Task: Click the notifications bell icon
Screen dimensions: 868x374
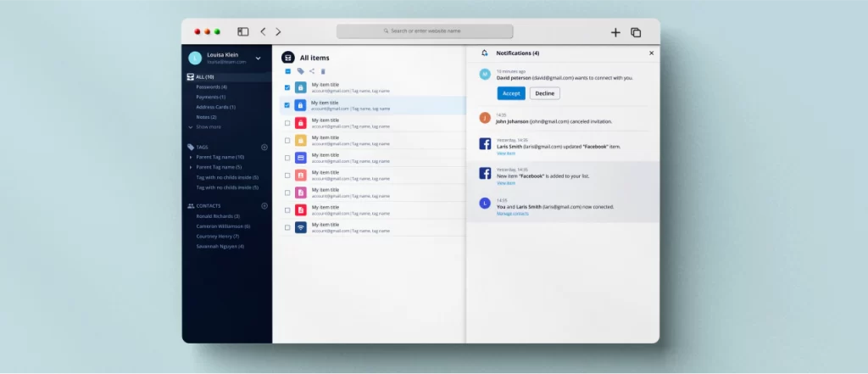Action: point(484,53)
